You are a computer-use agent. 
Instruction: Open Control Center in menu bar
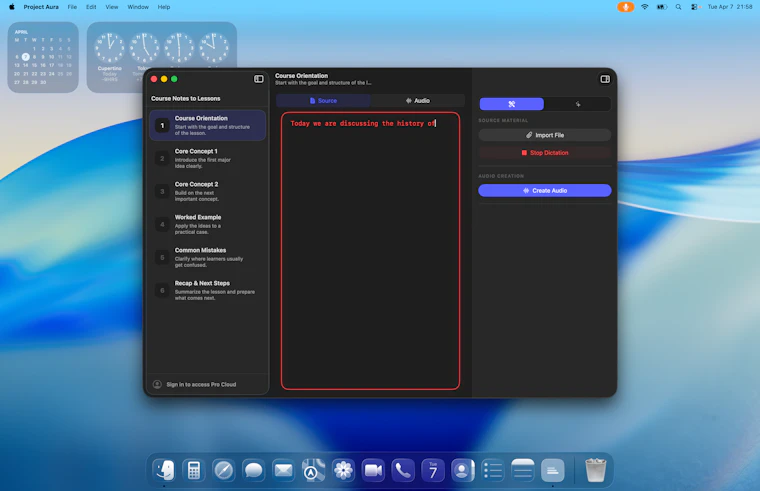695,7
